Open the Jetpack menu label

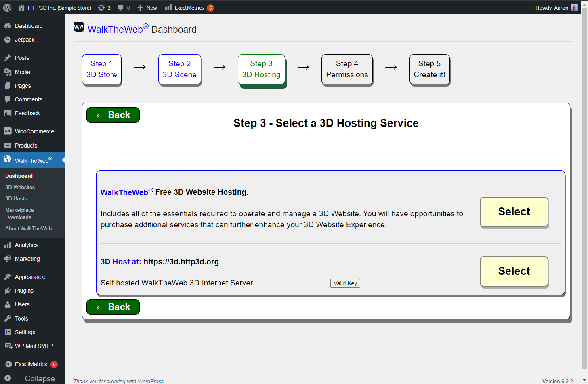click(x=25, y=40)
